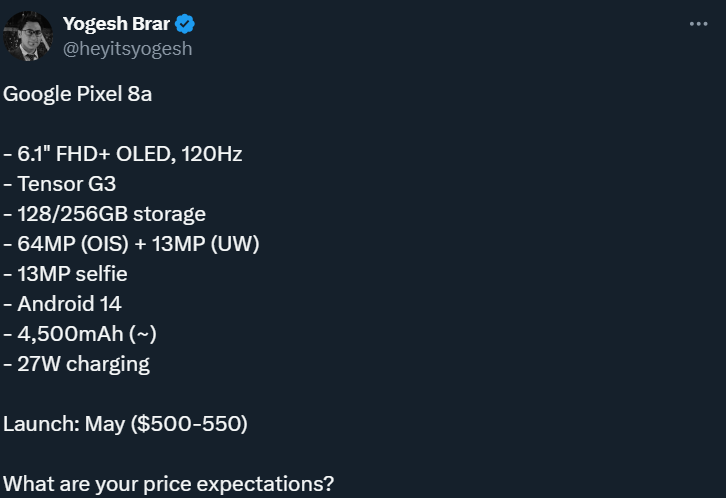Open the Yogesh Brar display name link
This screenshot has width=726, height=498.
coord(116,24)
